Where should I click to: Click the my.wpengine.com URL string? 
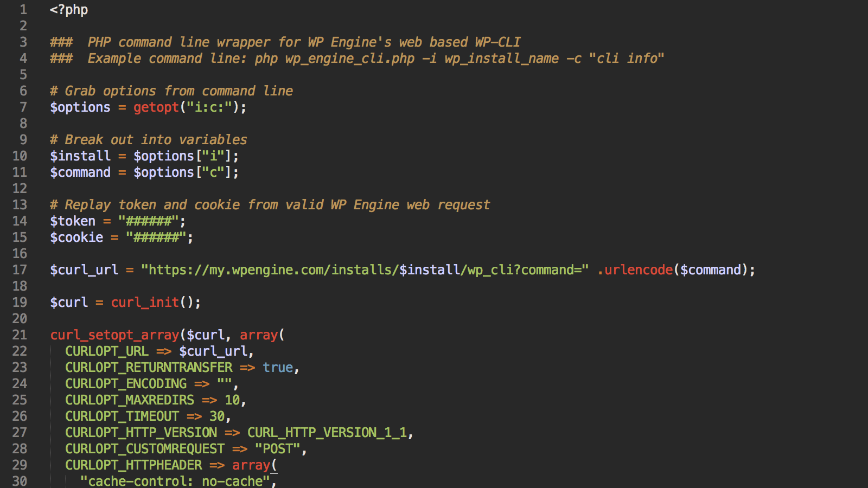tap(365, 270)
